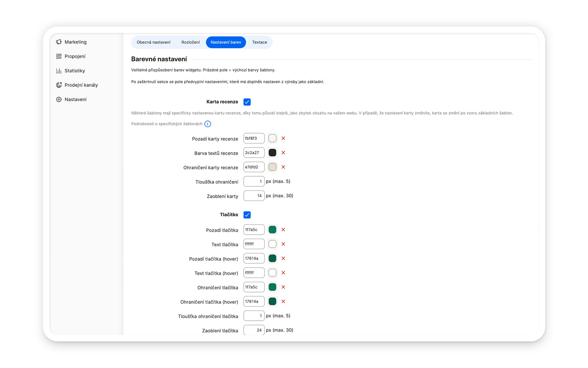588x368 pixels.
Task: Remove the Barva textů recenze value
Action: pos(283,153)
